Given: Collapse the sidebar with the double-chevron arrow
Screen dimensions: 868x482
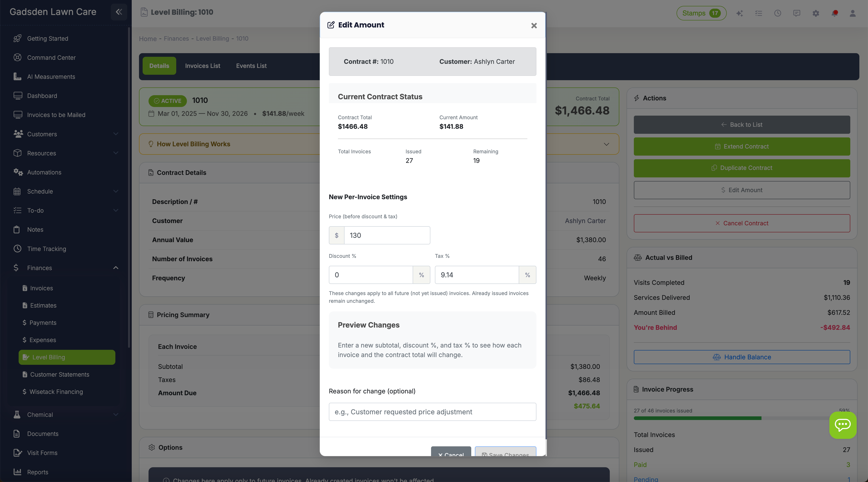Looking at the screenshot, I should (x=119, y=12).
